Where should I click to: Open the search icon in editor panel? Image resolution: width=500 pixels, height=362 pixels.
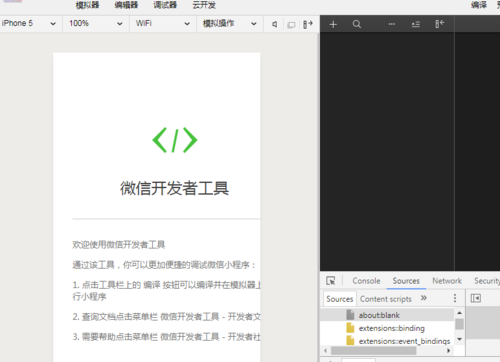(x=357, y=24)
